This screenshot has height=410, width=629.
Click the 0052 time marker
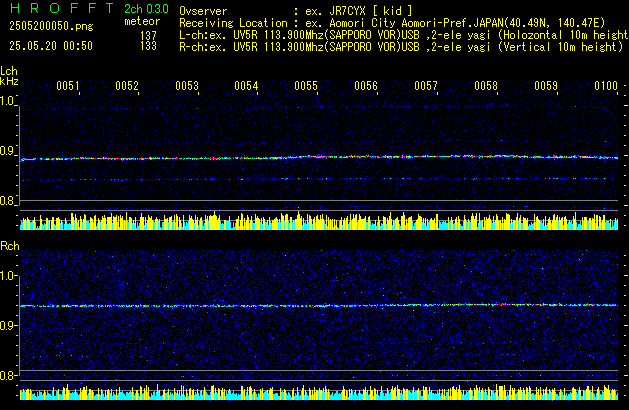click(127, 85)
